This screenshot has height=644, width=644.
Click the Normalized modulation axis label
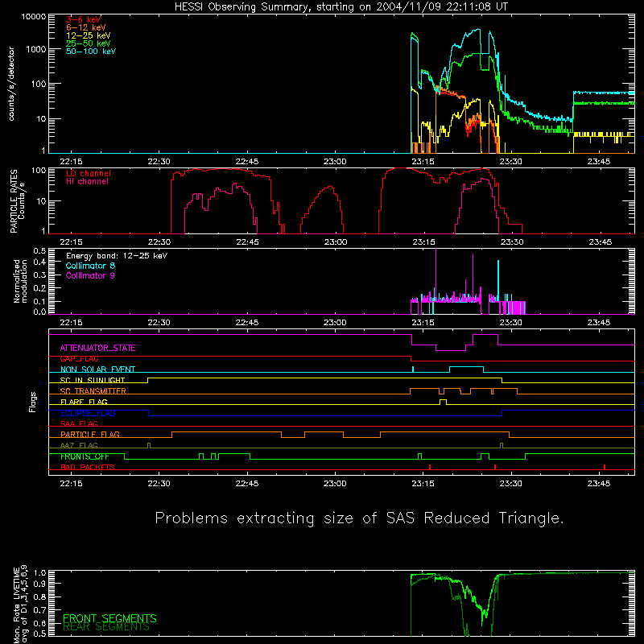tap(20, 281)
